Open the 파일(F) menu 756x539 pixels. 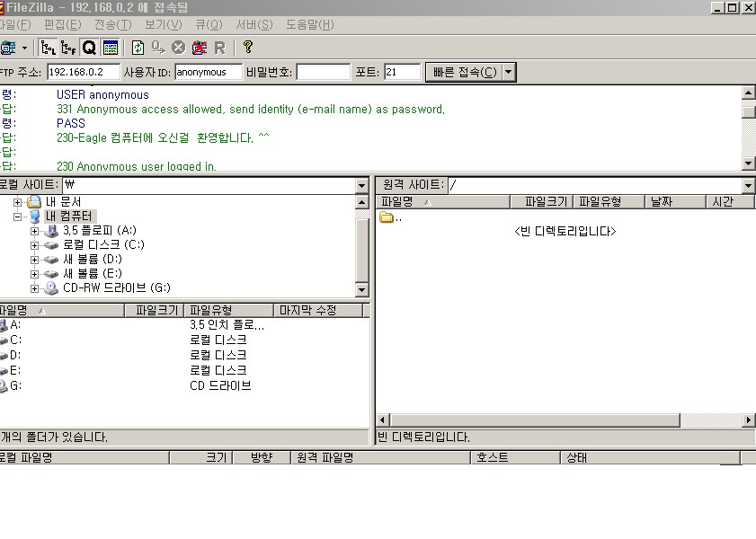click(x=15, y=24)
